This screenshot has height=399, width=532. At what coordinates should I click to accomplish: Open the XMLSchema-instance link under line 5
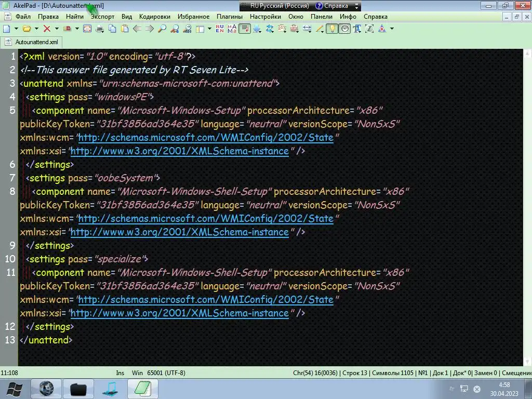click(x=179, y=151)
